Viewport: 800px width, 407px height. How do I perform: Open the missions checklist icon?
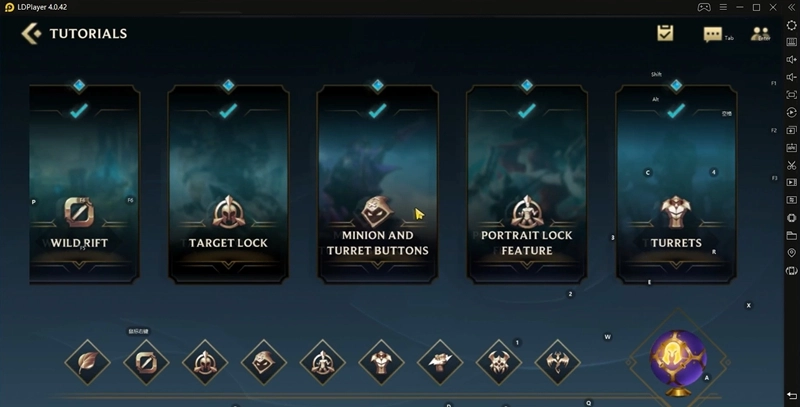click(x=665, y=33)
